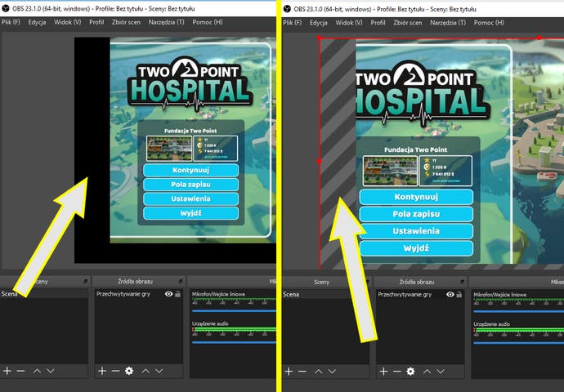This screenshot has height=392, width=564.
Task: Open Widok (V) menu in left OBS window
Action: click(x=68, y=22)
